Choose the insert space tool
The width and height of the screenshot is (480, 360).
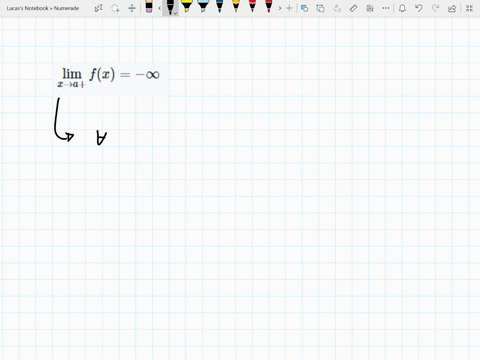pos(132,8)
